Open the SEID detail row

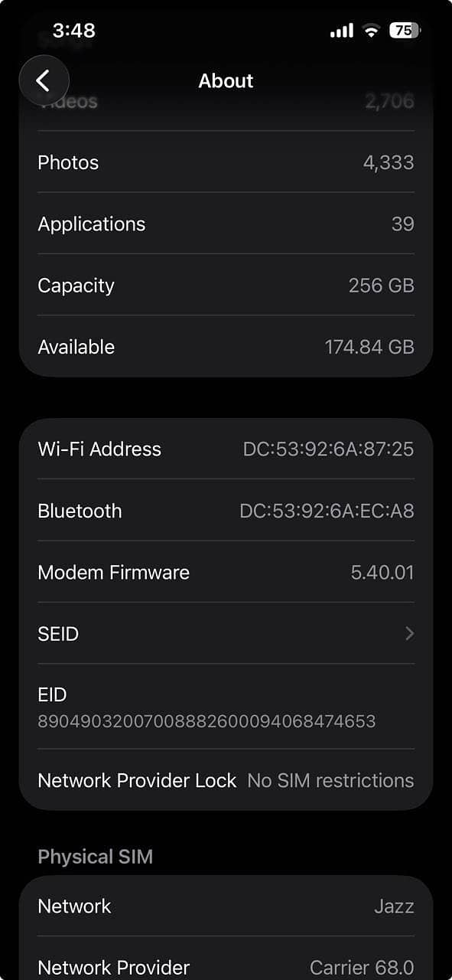[226, 633]
